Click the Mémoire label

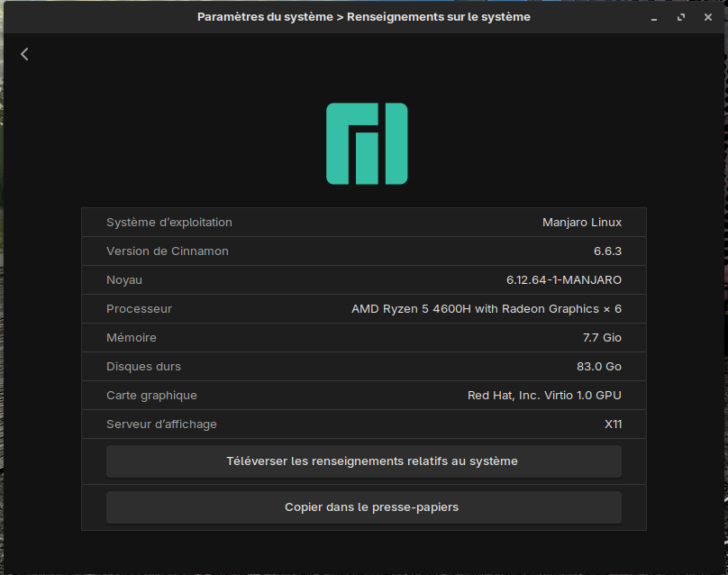pos(132,338)
